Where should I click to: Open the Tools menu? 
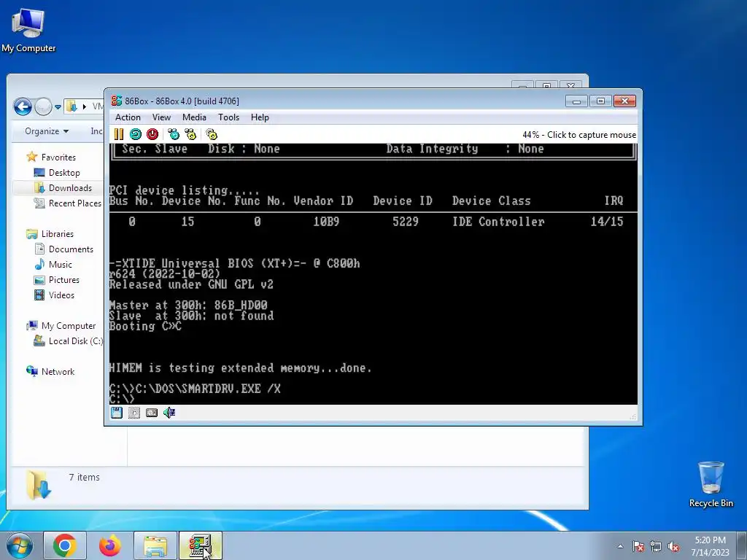228,117
